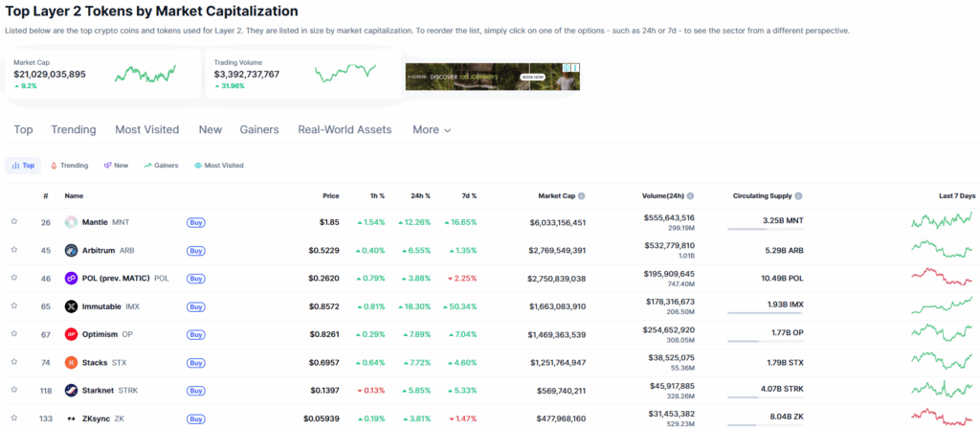The image size is (980, 429).
Task: Open the large Gainers tab
Action: pos(259,130)
